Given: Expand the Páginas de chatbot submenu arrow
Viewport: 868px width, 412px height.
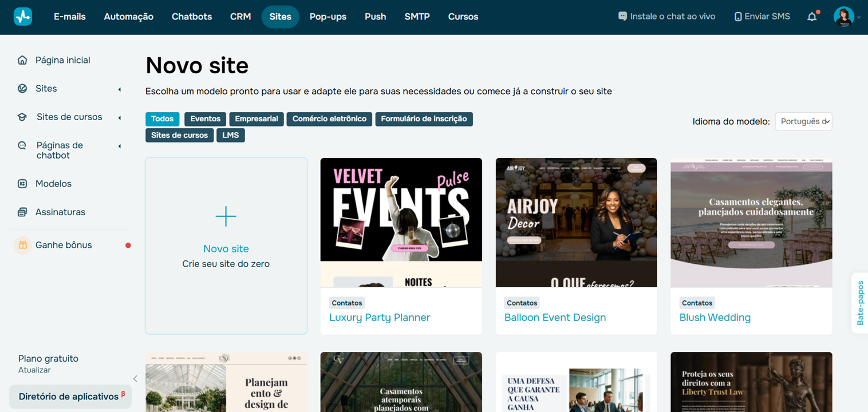Looking at the screenshot, I should (120, 146).
